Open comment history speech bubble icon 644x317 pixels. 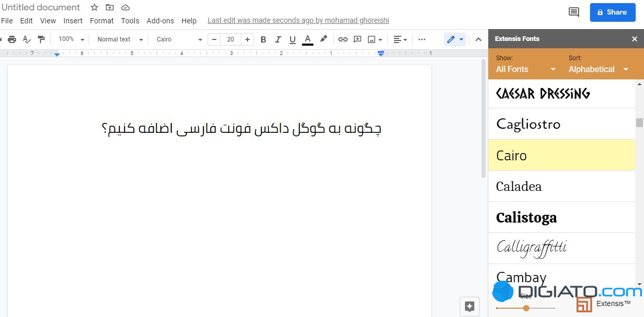pyautogui.click(x=573, y=12)
